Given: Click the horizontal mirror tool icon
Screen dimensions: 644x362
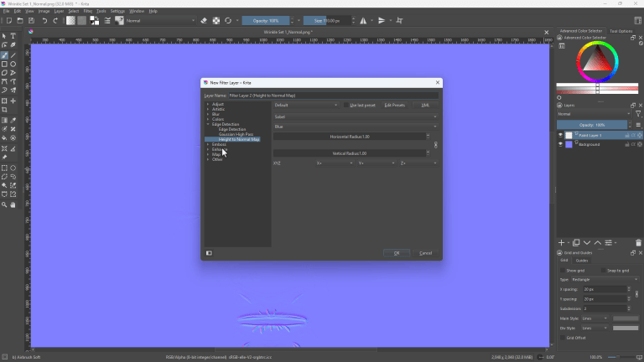Looking at the screenshot, I should click(x=363, y=20).
